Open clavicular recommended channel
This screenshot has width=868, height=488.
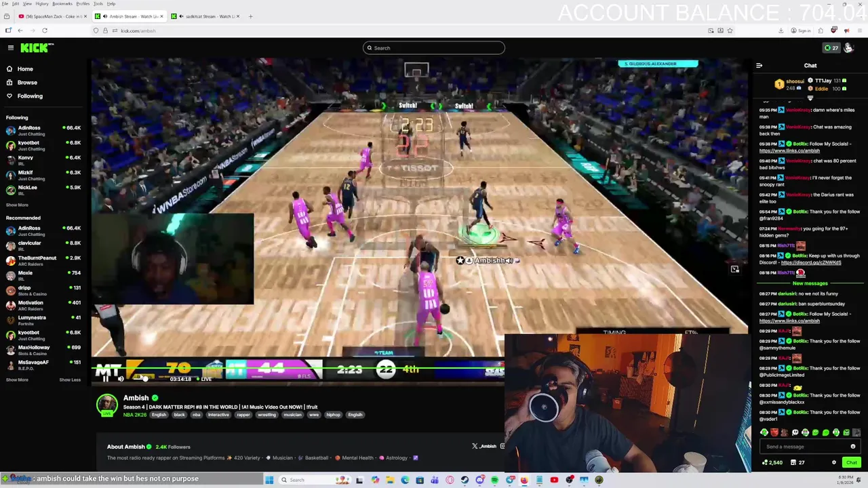coord(42,245)
